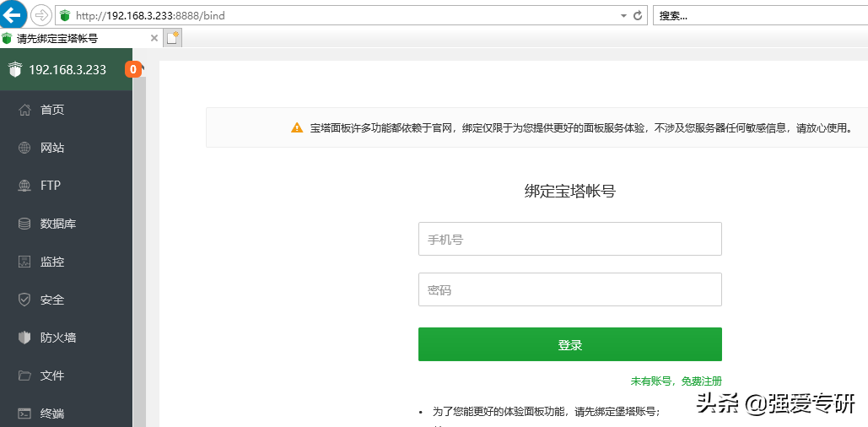Click the 文件 folder icon
Viewport: 868px width, 427px height.
click(24, 376)
